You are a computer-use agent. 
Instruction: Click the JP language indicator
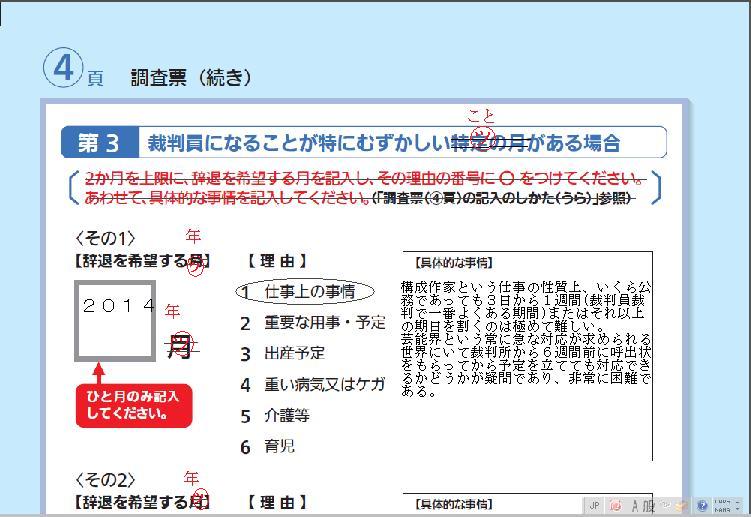(594, 506)
